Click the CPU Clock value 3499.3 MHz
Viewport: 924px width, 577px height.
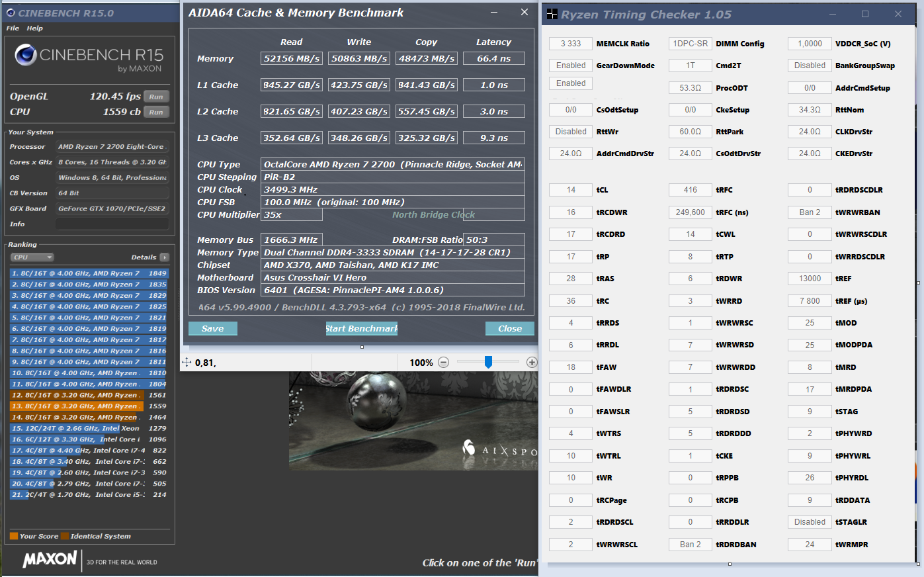393,190
